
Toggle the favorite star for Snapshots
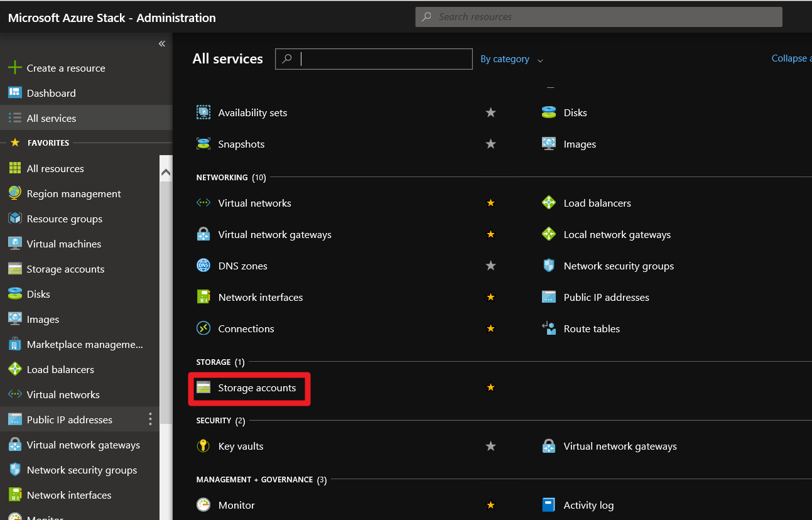[490, 144]
